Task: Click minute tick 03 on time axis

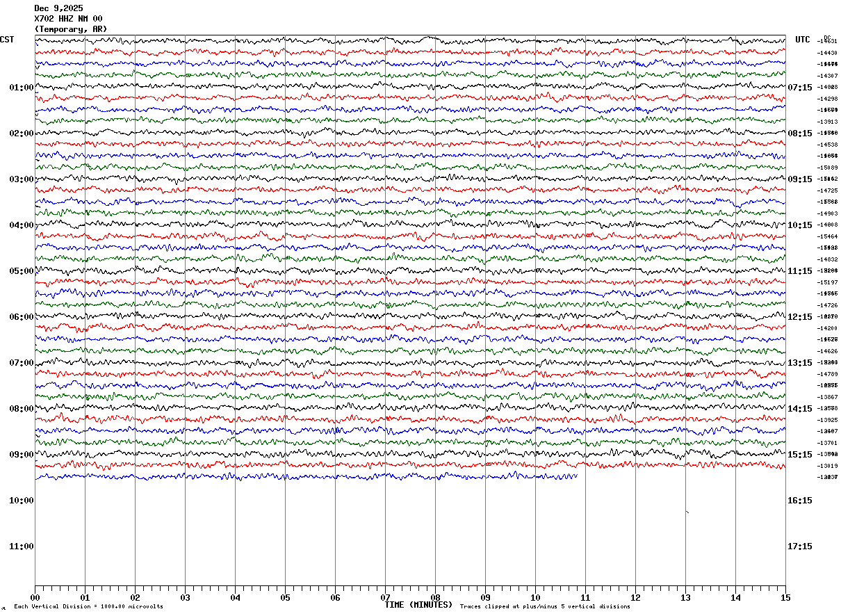Action: pos(185,598)
